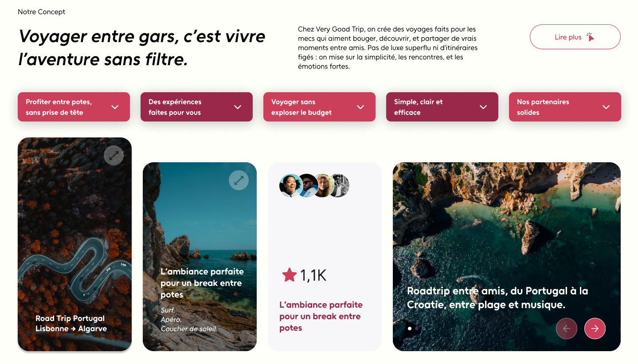Go to next slide with red arrow

click(x=595, y=329)
